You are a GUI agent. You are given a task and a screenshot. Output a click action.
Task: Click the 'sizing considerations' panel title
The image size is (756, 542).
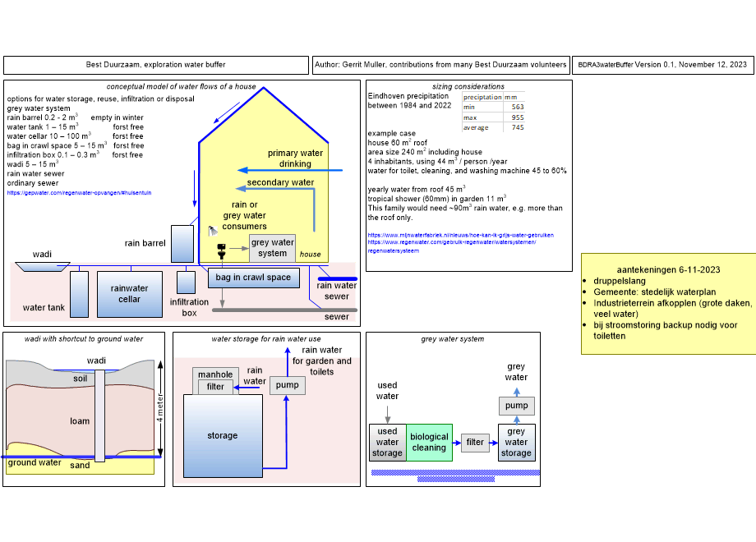468,87
